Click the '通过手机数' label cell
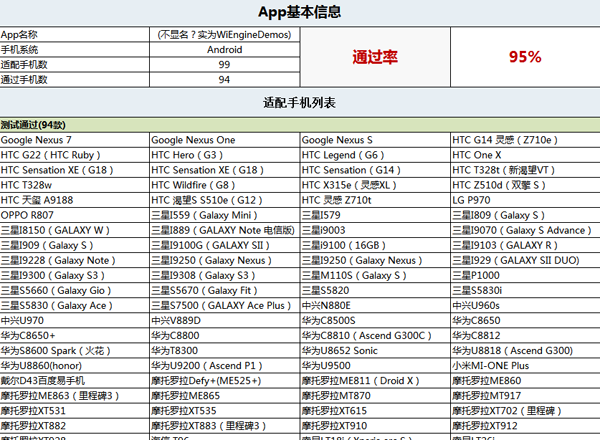The height and width of the screenshot is (440, 600). click(75, 80)
